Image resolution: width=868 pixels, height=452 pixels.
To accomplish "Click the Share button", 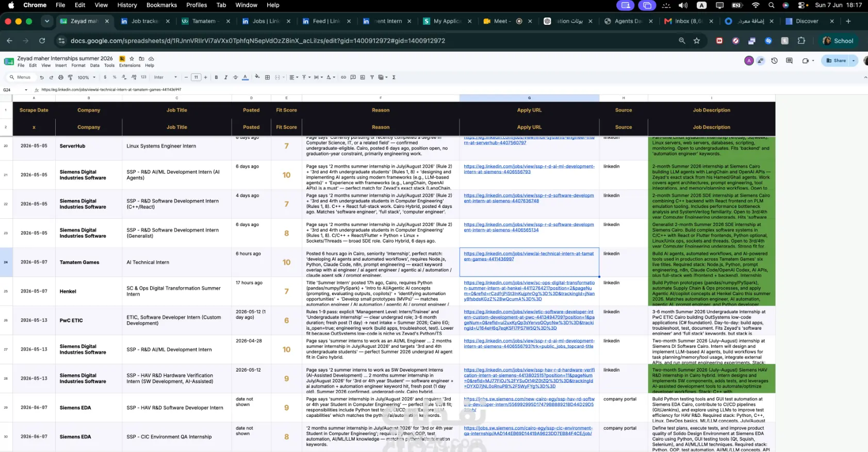I will (836, 61).
